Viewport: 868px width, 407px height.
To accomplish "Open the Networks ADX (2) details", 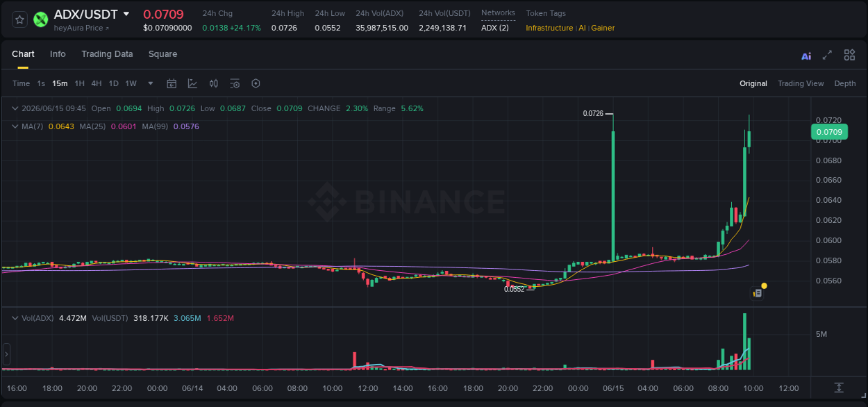I will pos(494,28).
